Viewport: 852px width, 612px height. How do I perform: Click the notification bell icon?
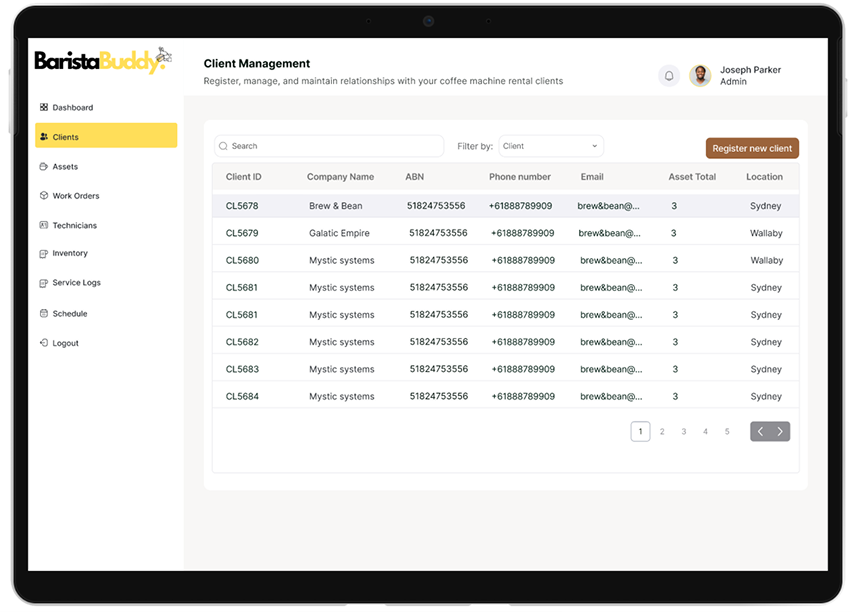[669, 76]
